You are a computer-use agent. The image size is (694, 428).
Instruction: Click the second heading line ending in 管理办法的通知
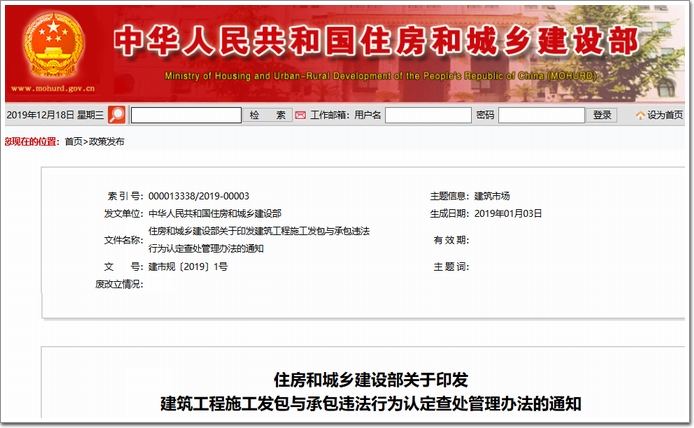click(370, 404)
